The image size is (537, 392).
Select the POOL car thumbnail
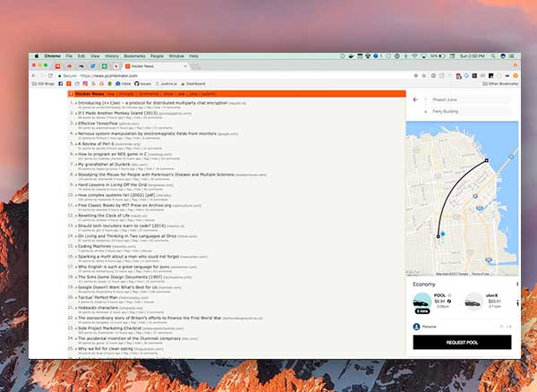[x=422, y=302]
